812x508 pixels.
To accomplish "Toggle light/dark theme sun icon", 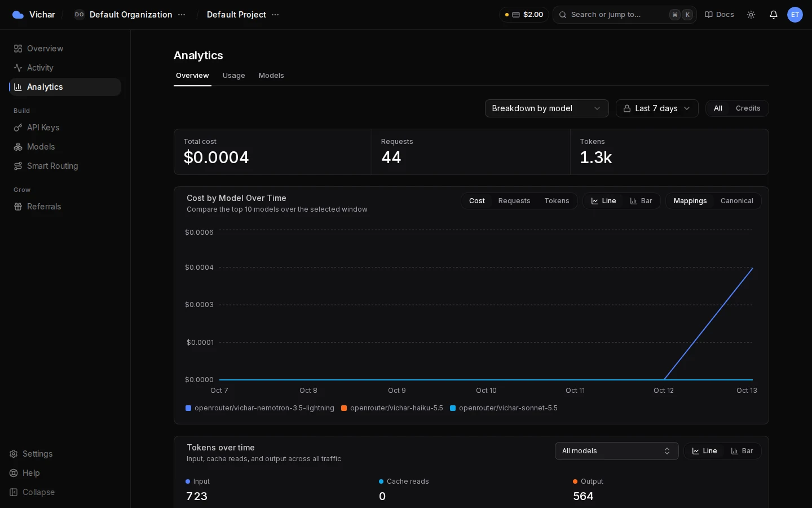I will pos(751,15).
